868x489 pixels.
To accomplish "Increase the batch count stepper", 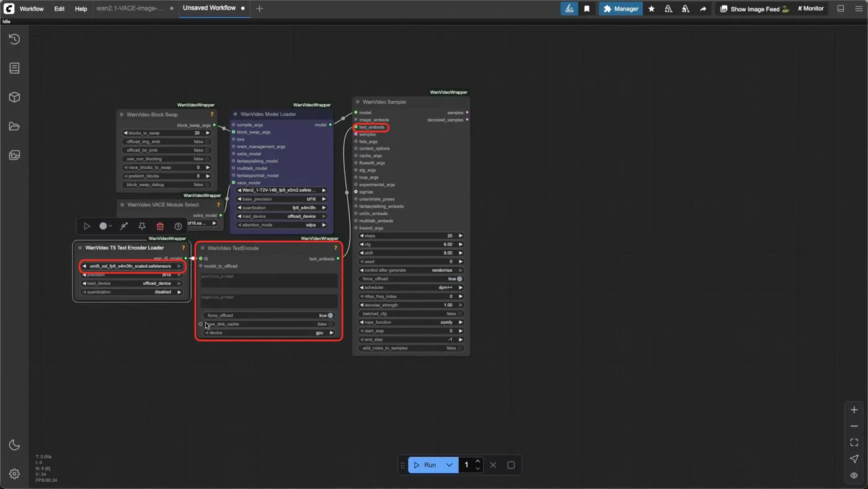I will (477, 461).
